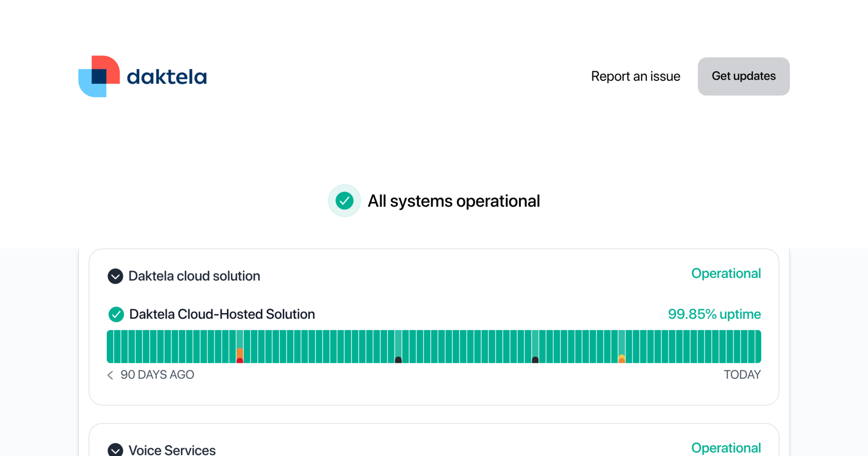Collapse the Voice Services group chevron
The height and width of the screenshot is (456, 868).
pos(115,450)
